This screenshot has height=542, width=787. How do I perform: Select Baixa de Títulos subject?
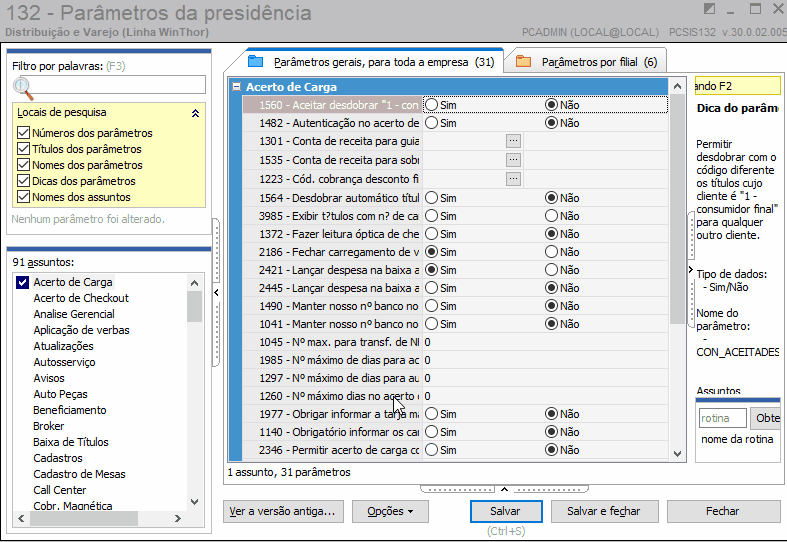point(71,442)
